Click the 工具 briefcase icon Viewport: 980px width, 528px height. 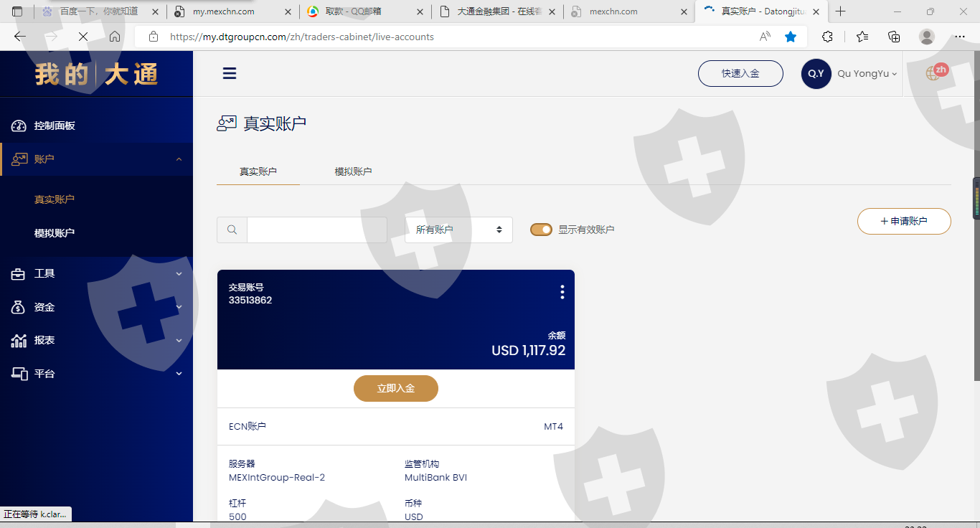tap(19, 273)
